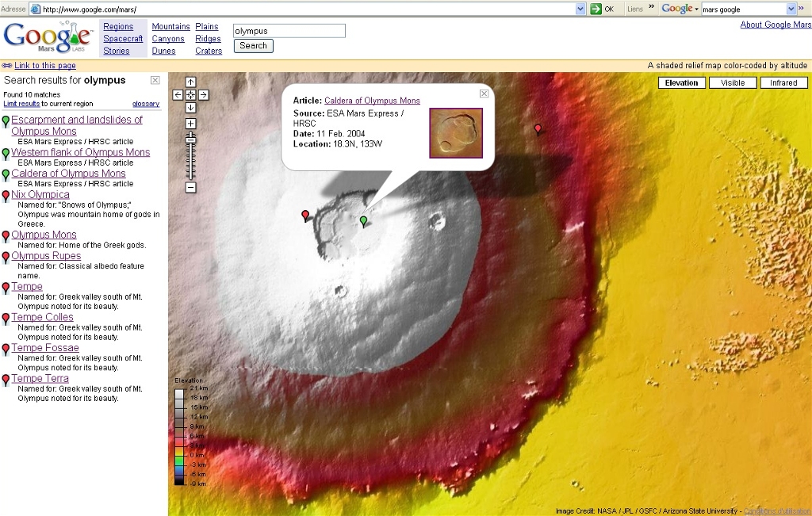
Task: Open the Google toolbar logo menu
Action: point(680,9)
